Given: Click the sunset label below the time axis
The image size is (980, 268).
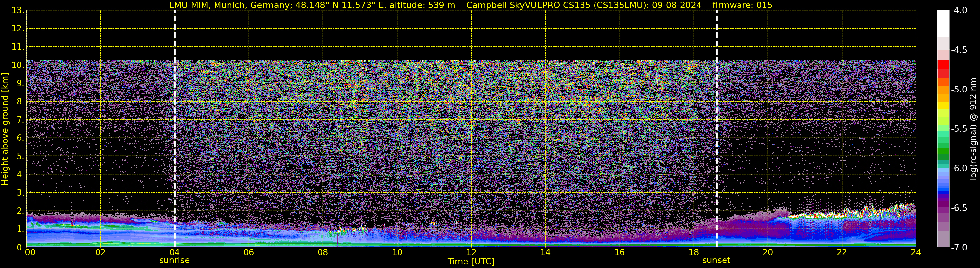Looking at the screenshot, I should coord(716,260).
